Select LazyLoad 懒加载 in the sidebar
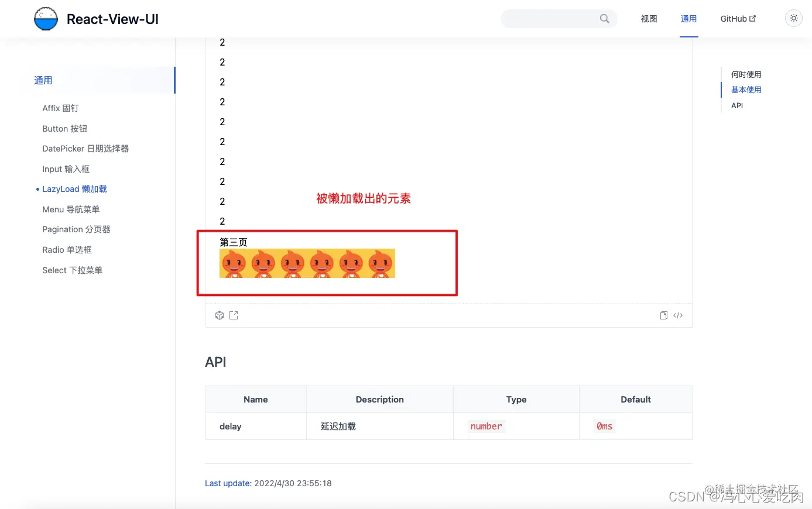812x509 pixels. click(x=74, y=188)
